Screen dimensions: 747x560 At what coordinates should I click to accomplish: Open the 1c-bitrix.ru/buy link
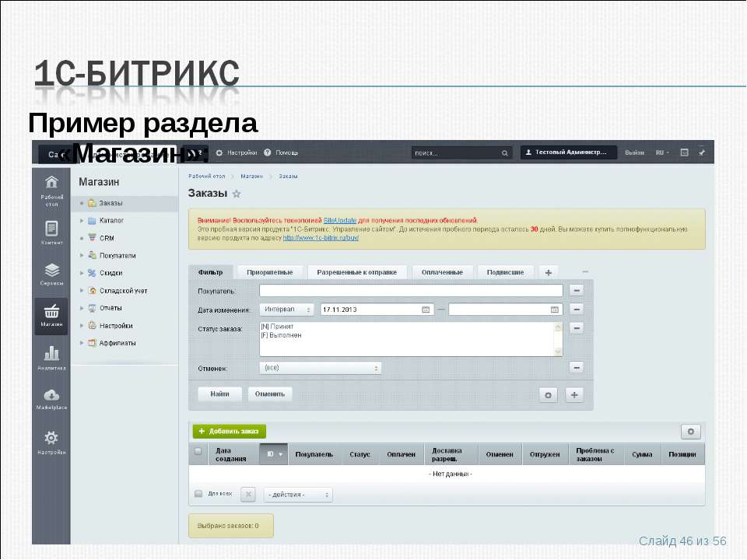[x=321, y=238]
